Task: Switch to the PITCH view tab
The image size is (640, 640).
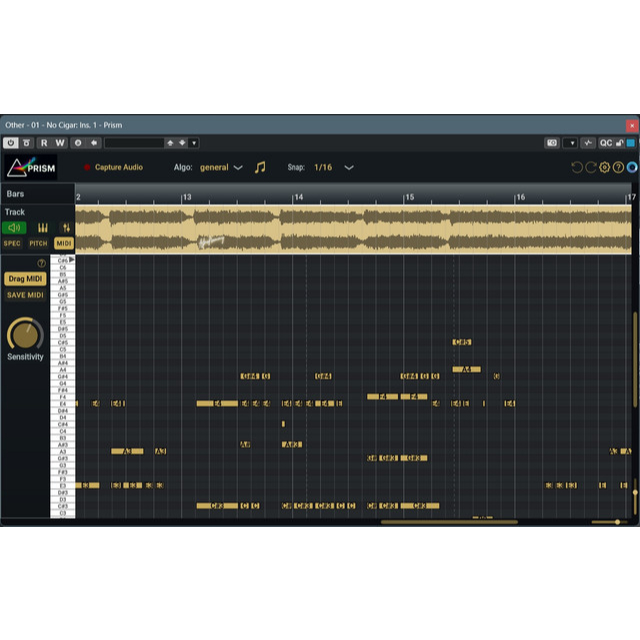Action: [38, 244]
